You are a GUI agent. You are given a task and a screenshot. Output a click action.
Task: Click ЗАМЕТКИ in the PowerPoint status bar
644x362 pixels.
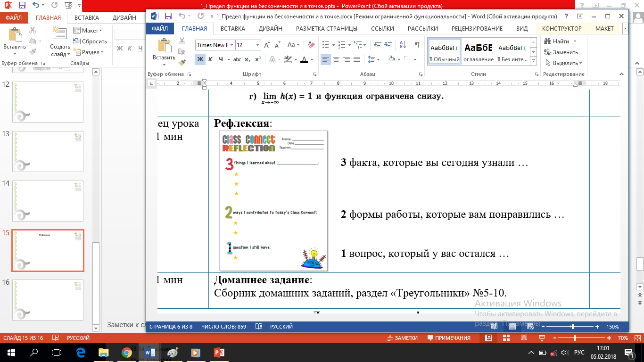[402, 338]
